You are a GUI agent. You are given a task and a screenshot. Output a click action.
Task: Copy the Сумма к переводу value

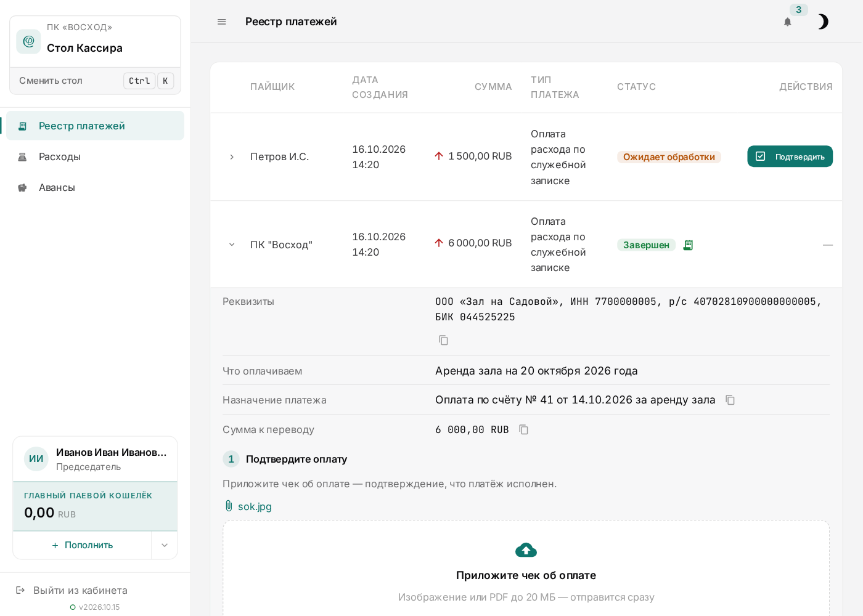click(x=523, y=430)
